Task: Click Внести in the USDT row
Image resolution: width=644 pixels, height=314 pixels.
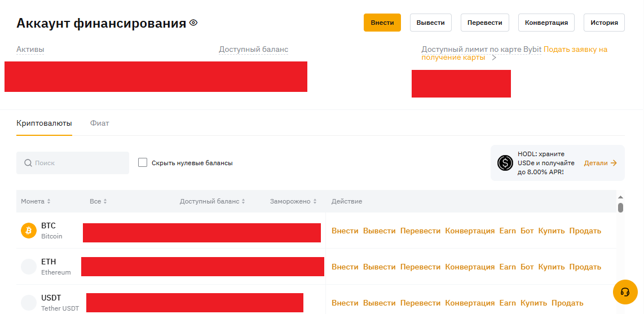Action: (x=345, y=303)
